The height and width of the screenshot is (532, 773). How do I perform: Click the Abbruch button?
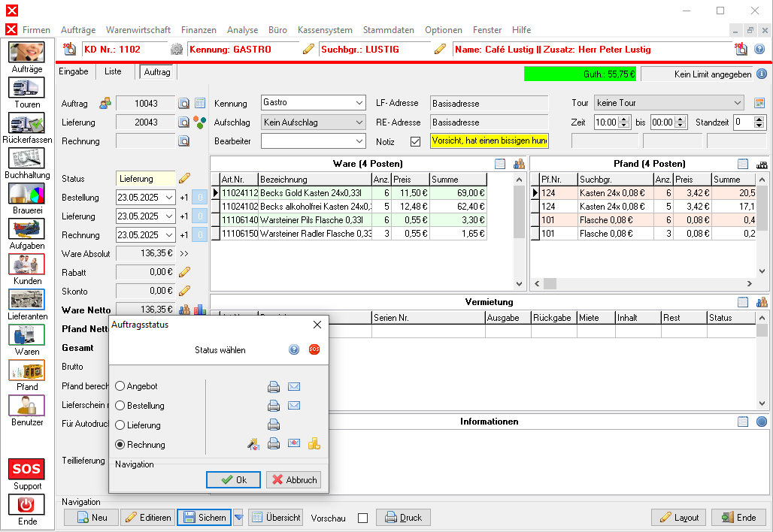(293, 480)
